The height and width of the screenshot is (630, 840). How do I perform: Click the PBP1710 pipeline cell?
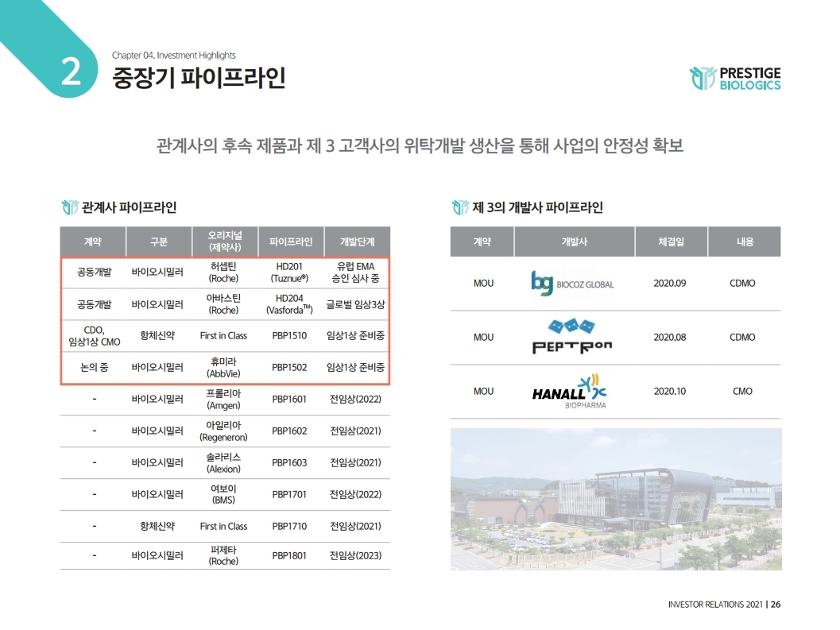289,526
